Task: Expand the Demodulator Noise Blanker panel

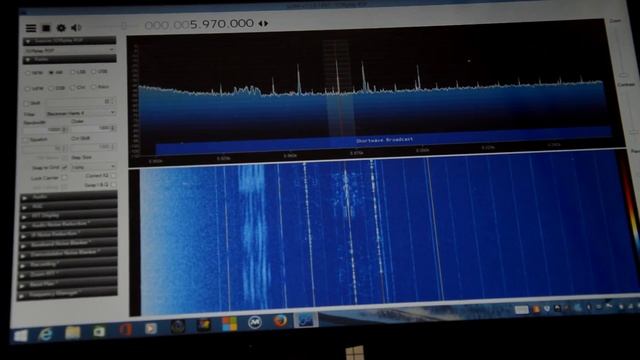Action: [68, 253]
